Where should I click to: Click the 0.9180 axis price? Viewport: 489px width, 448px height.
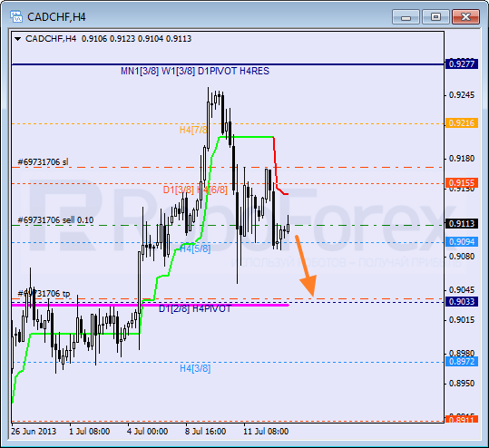[x=462, y=159]
